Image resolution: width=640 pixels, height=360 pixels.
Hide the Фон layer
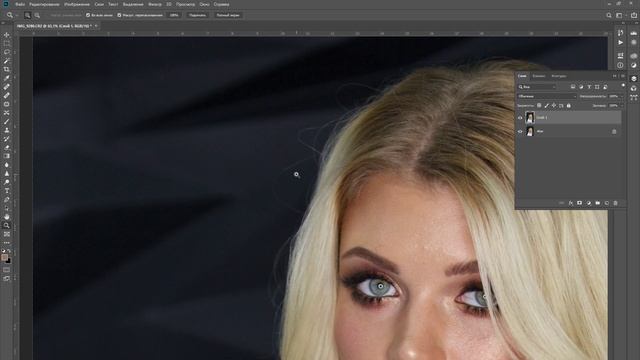(520, 131)
